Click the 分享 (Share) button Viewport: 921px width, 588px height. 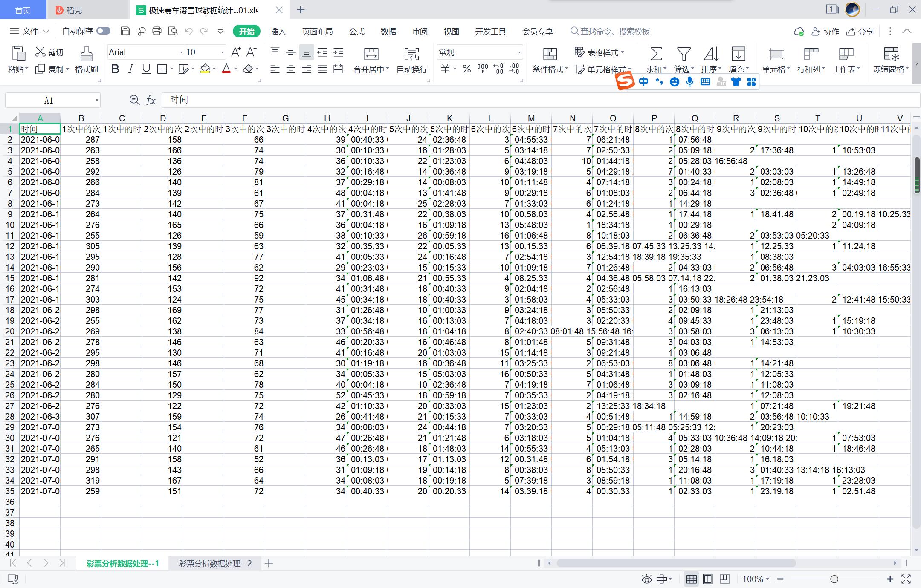(x=860, y=32)
